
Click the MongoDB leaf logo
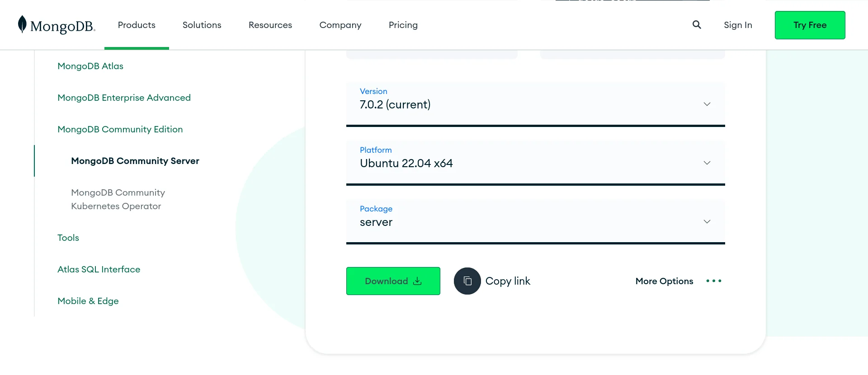pos(22,24)
